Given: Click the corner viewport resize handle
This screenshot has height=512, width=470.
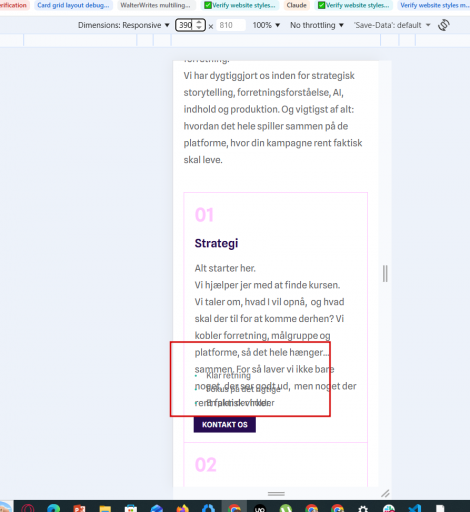Looking at the screenshot, I should (x=385, y=493).
